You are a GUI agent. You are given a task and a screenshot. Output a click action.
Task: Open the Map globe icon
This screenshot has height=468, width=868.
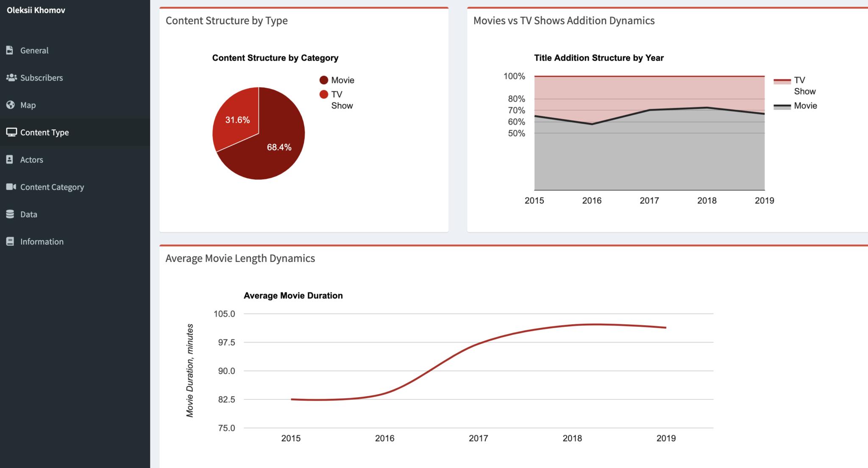(10, 105)
